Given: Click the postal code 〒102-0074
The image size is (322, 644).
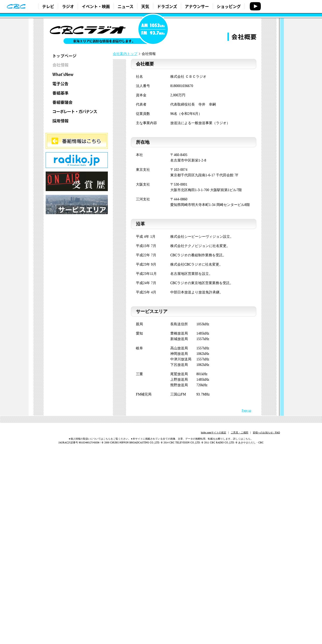Looking at the screenshot, I should click(x=179, y=170).
